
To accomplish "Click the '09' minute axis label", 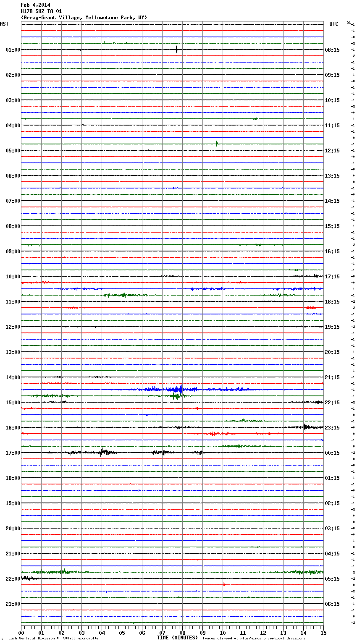I will click(x=202, y=633).
